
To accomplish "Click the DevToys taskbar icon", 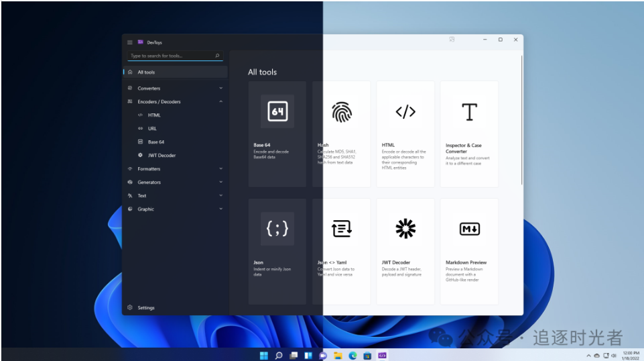I will 382,356.
